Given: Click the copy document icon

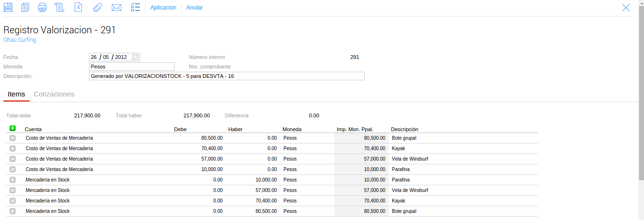Looking at the screenshot, I should tap(25, 7).
